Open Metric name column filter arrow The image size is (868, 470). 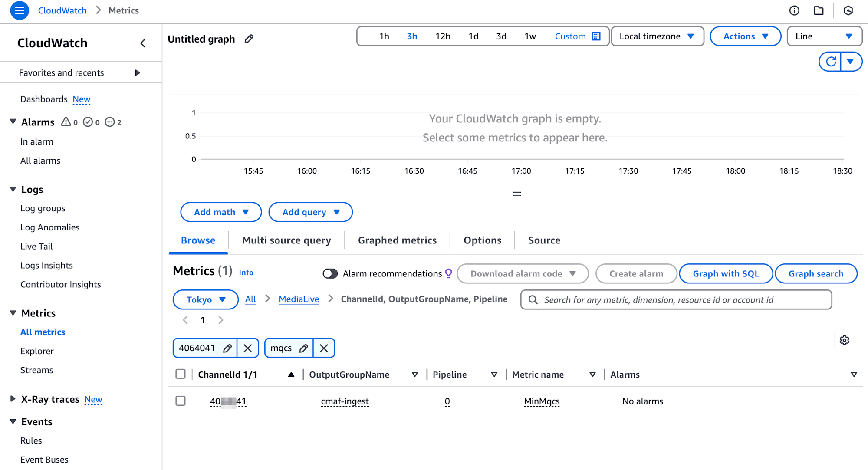pos(592,375)
